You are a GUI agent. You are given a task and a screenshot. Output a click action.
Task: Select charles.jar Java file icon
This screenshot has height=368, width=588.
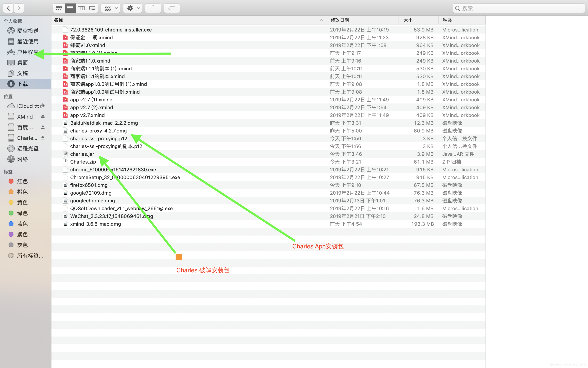click(65, 154)
